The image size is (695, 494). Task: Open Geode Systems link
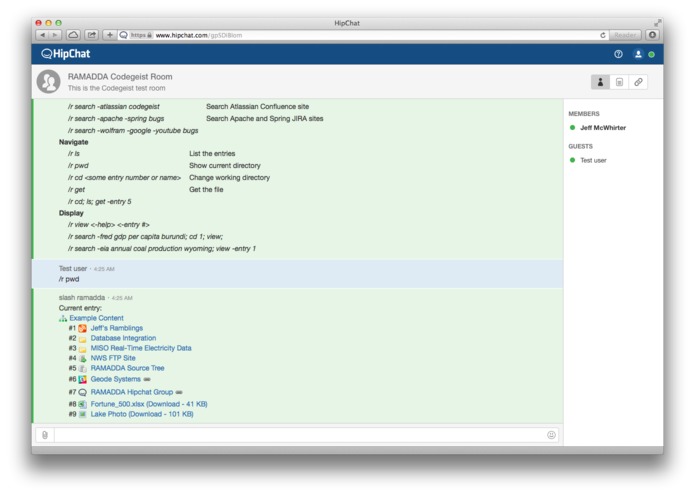(115, 379)
